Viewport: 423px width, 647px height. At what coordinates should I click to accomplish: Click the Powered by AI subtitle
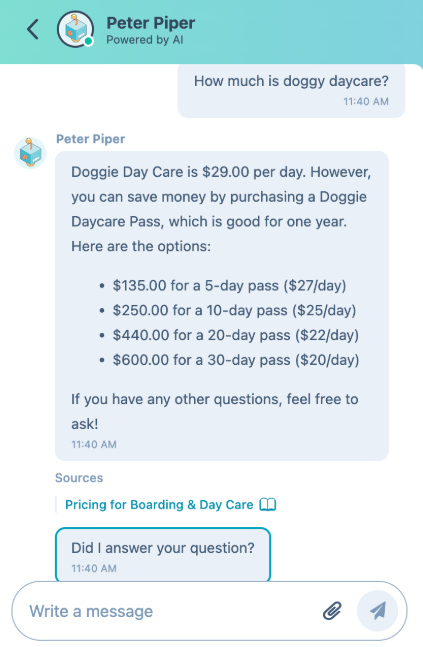145,40
